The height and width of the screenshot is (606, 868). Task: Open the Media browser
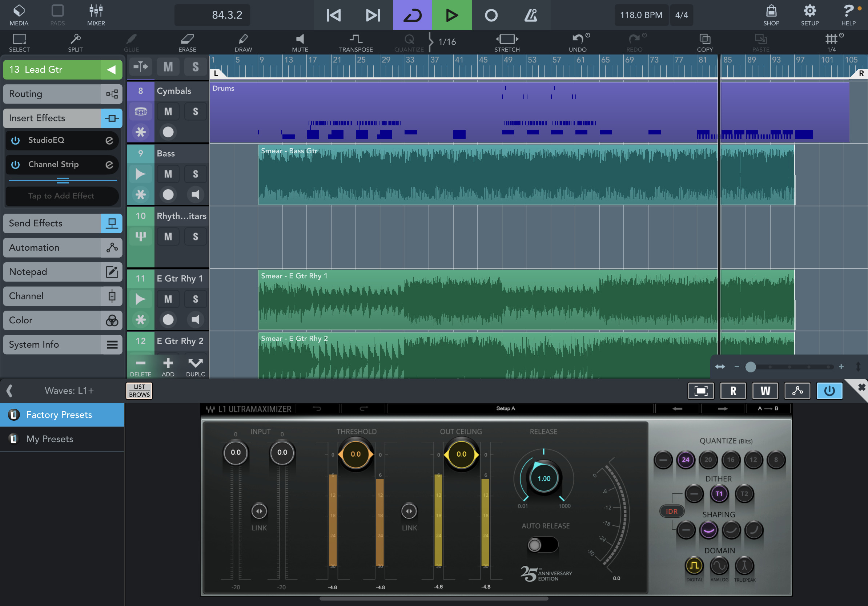(19, 15)
